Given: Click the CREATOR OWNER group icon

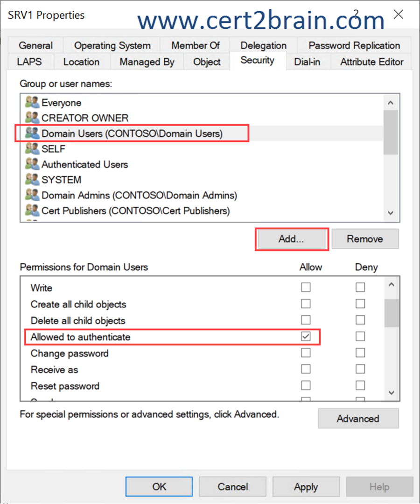Looking at the screenshot, I should [x=32, y=118].
